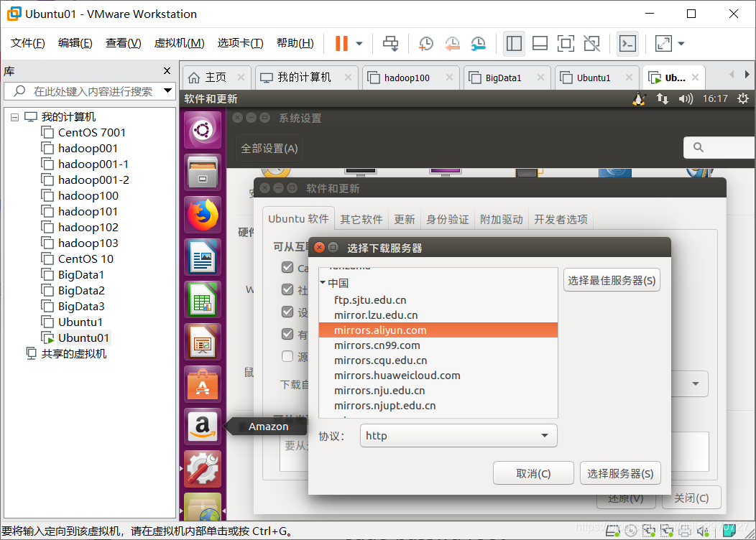Click the network indicator in Ubuntu panel

pos(663,99)
